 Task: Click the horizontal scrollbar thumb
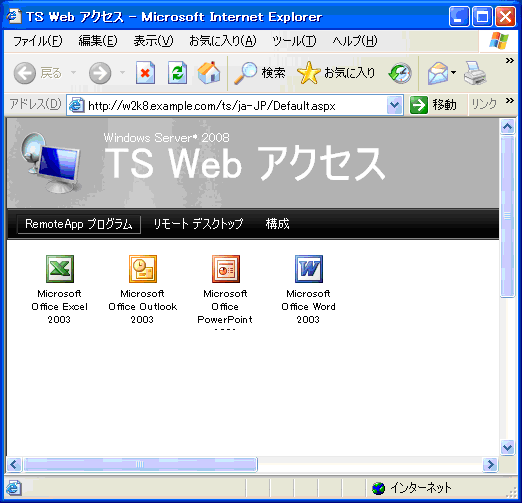point(140,464)
